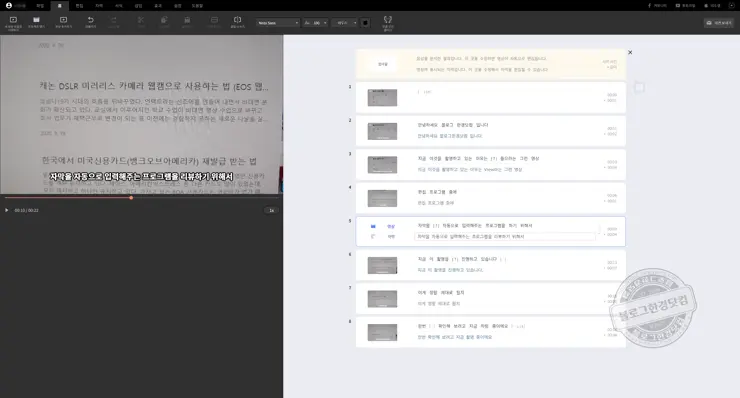
Task: Click the first toolbar icon with play symbol
Action: point(13,20)
